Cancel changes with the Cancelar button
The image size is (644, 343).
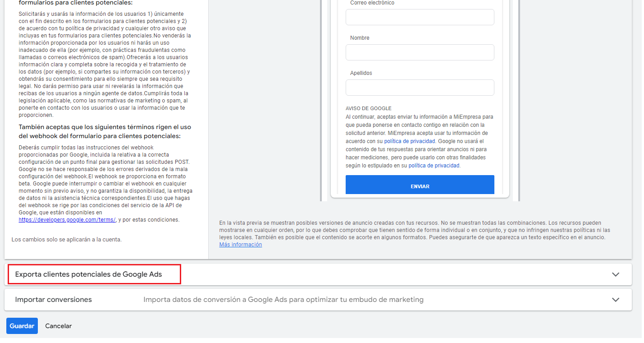58,326
